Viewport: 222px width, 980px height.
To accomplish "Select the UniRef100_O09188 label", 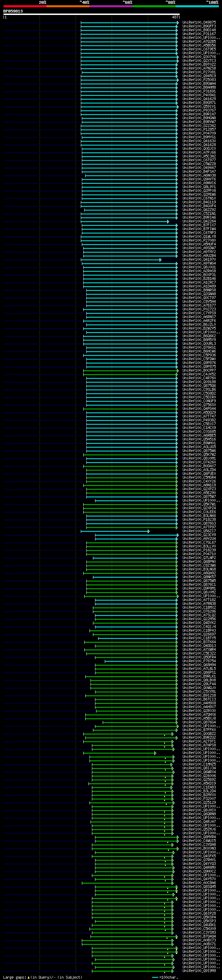I will (199, 382).
